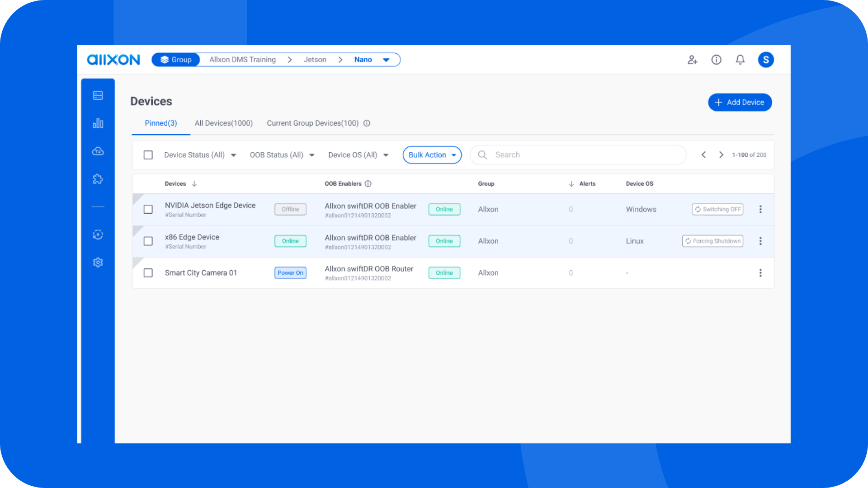Click into the Search field
This screenshot has height=488, width=868.
579,155
